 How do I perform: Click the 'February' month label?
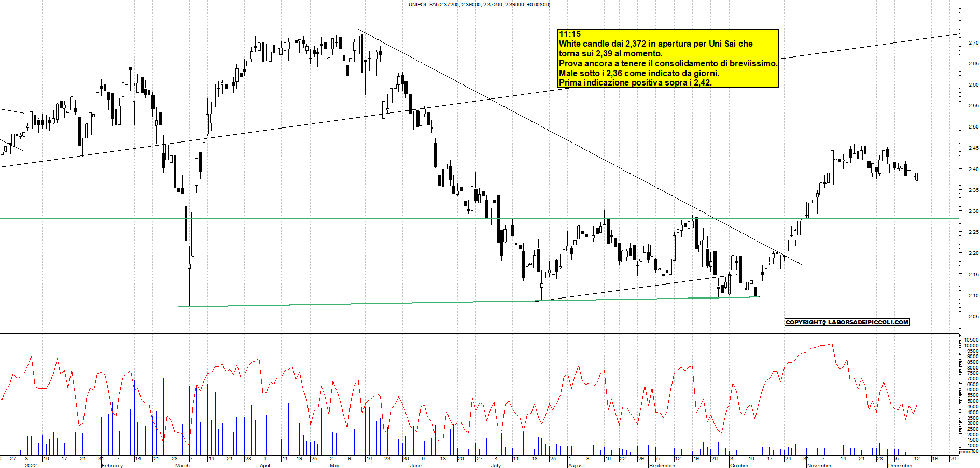pyautogui.click(x=113, y=465)
